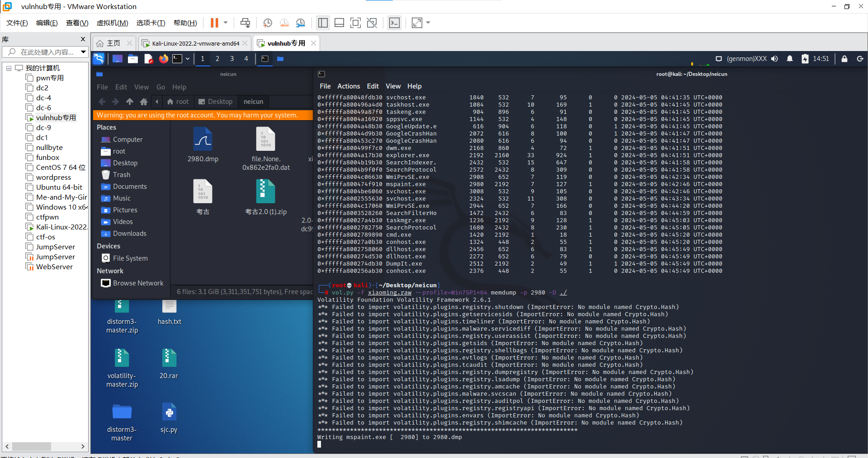The image size is (868, 458).
Task: Go to home folder in file manager
Action: coord(143,102)
